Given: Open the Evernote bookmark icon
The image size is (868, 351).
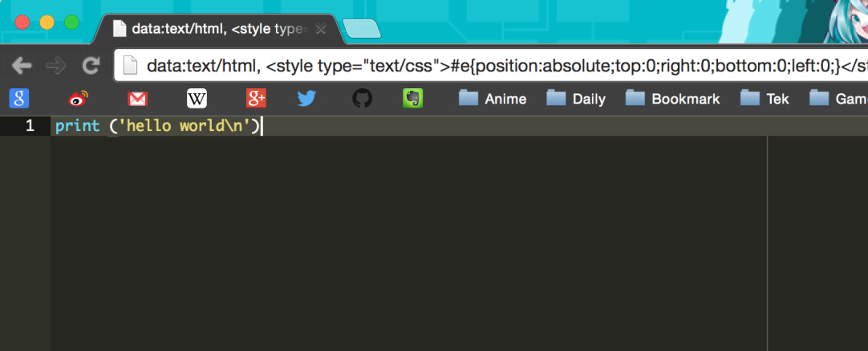Looking at the screenshot, I should tap(413, 99).
